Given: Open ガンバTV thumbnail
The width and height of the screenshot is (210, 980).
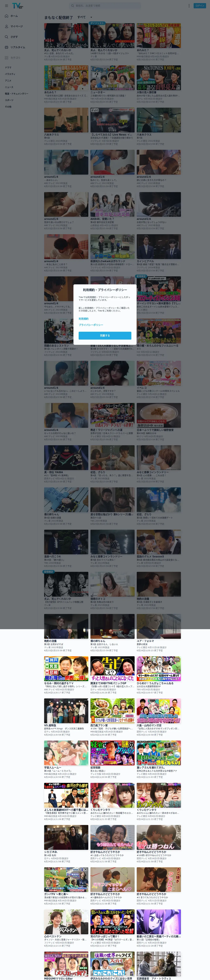Looking at the screenshot, I should (x=66, y=880).
